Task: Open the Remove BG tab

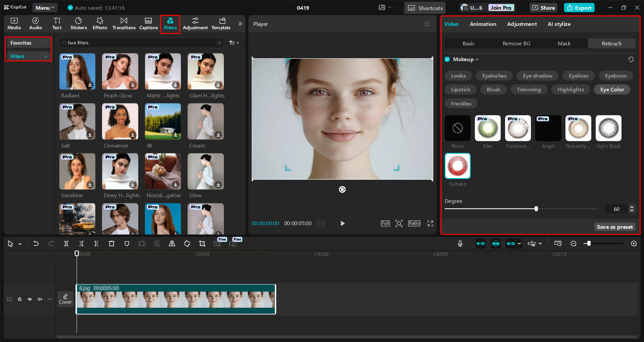Action: [516, 43]
